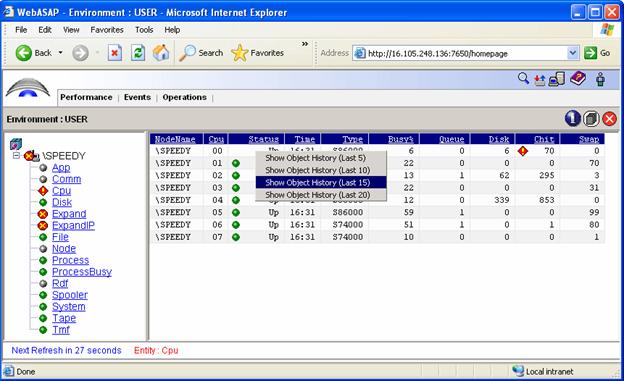Click the person figure icon in WebASAP header
The height and width of the screenshot is (381, 624).
(x=601, y=79)
